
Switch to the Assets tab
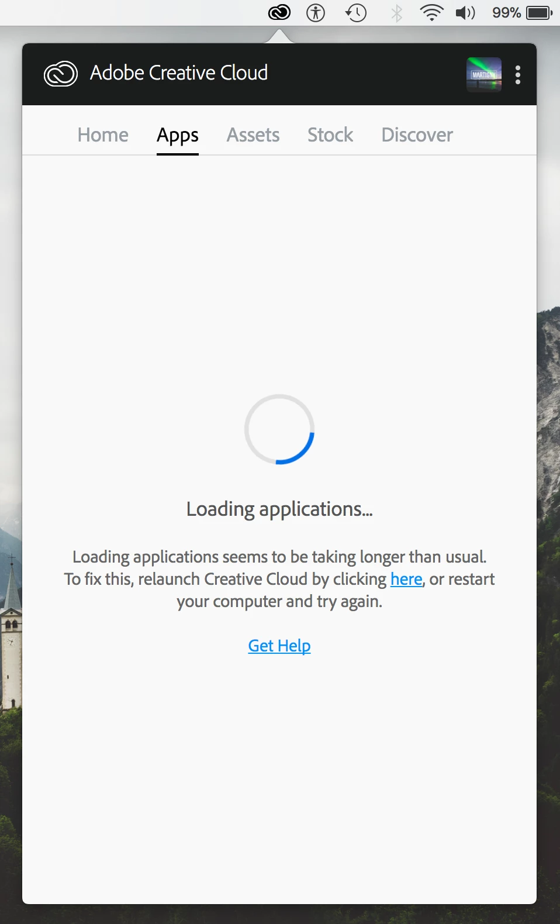click(x=253, y=135)
